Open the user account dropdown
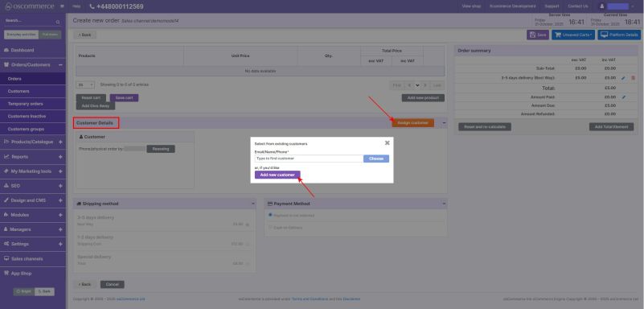 click(x=617, y=6)
